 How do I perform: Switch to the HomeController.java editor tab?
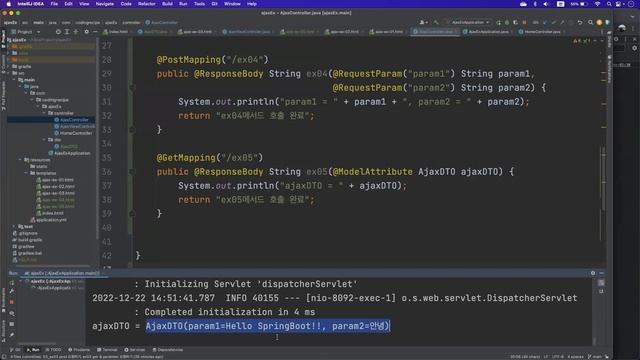pyautogui.click(x=542, y=31)
